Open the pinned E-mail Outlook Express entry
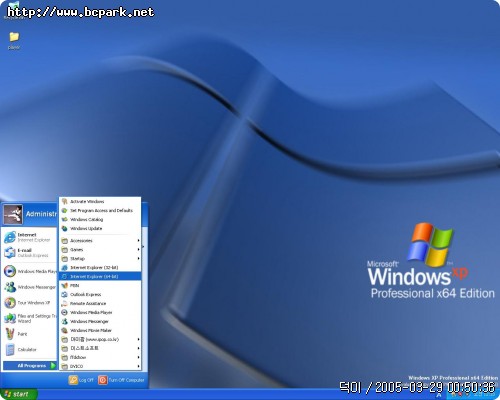Viewport: 500px width, 400px height. (30, 253)
